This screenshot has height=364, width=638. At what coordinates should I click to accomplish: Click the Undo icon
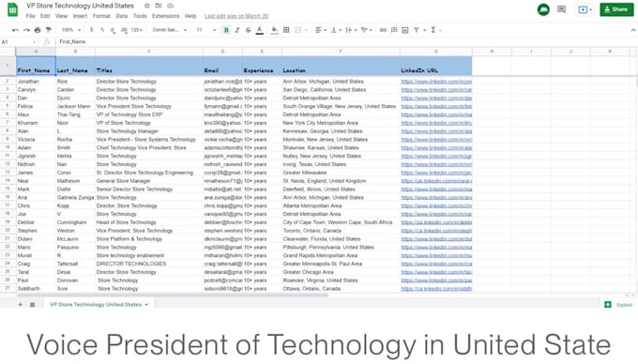(x=15, y=30)
